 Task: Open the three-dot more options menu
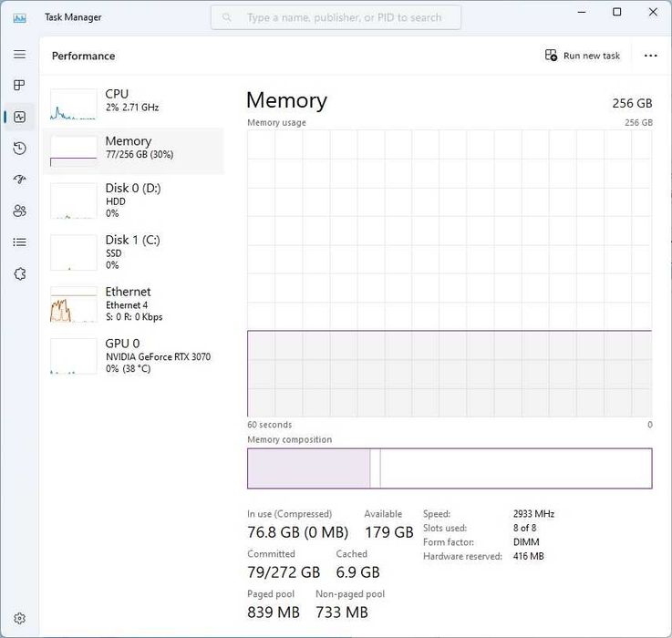click(650, 56)
